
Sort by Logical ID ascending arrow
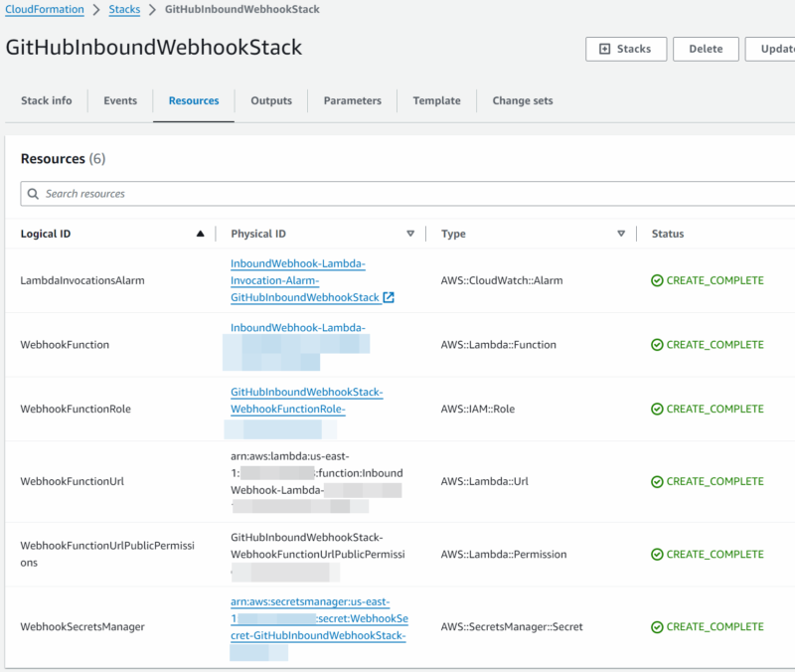point(201,234)
